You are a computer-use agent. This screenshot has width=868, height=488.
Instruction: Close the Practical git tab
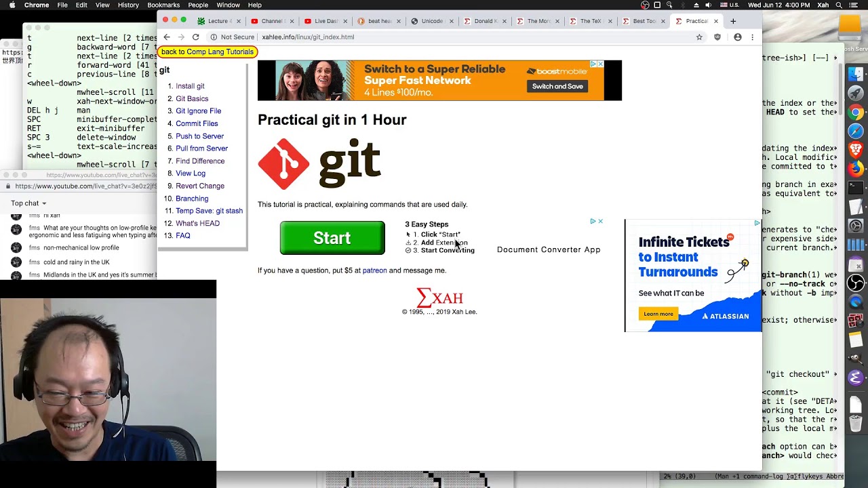point(715,21)
